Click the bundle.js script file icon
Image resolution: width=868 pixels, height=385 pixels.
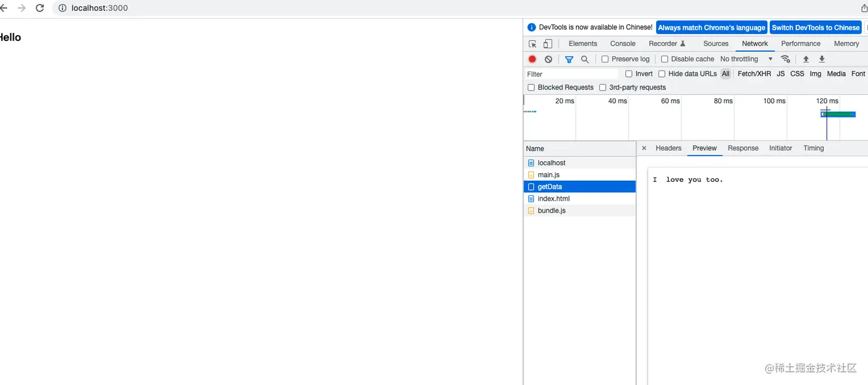point(531,211)
